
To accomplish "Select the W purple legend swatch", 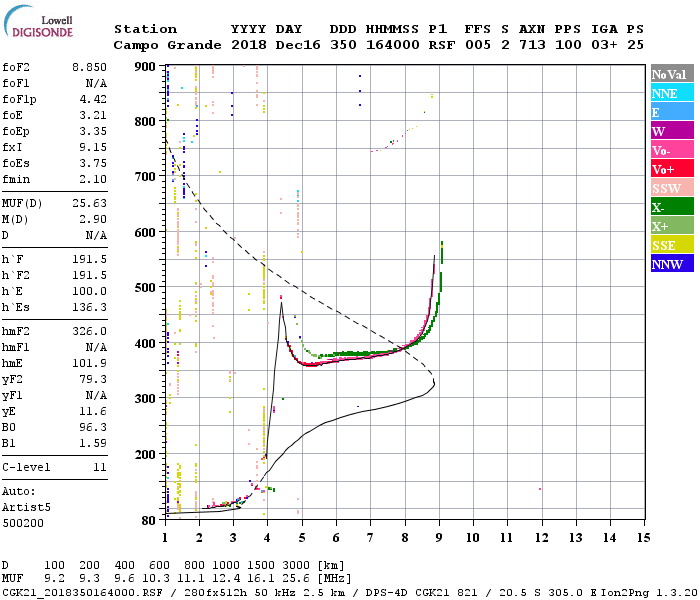I will (672, 131).
